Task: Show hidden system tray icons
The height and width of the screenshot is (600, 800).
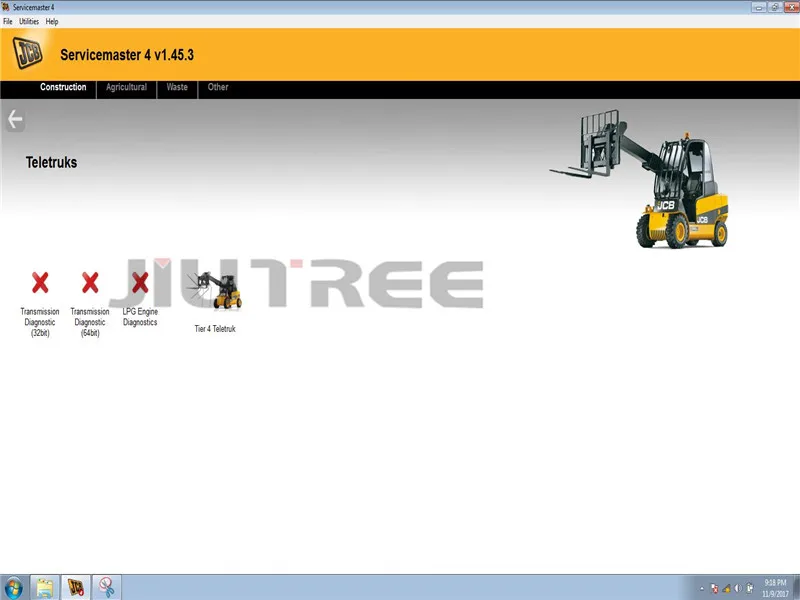Action: (702, 589)
